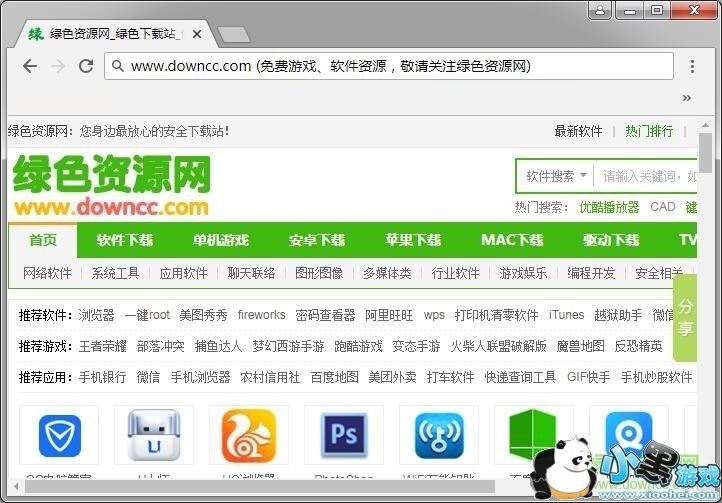Click the green 分享 side tab

click(685, 318)
